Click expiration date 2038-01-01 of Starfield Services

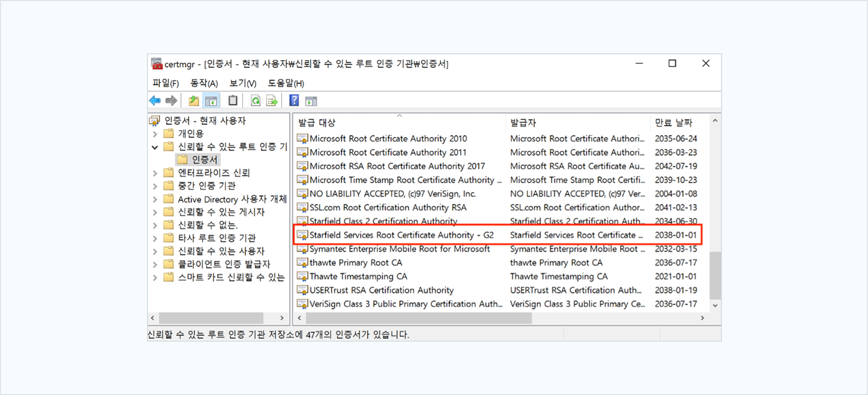click(x=676, y=235)
